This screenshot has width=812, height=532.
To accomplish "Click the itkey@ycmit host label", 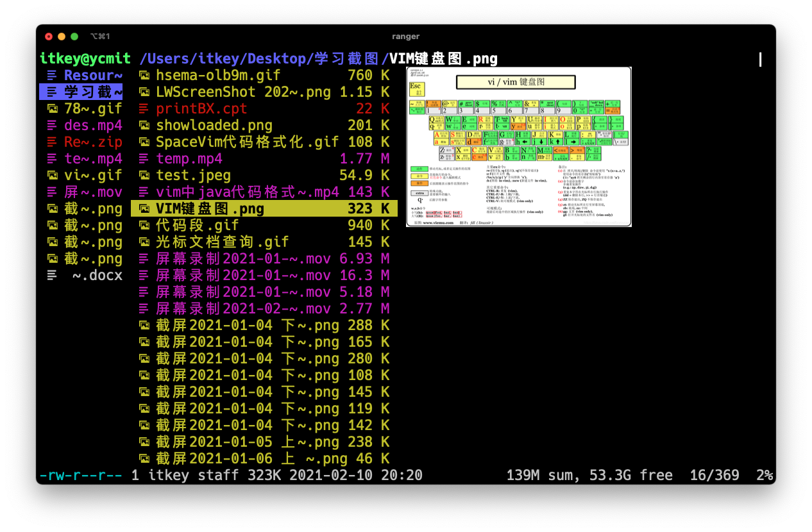I will coord(85,59).
